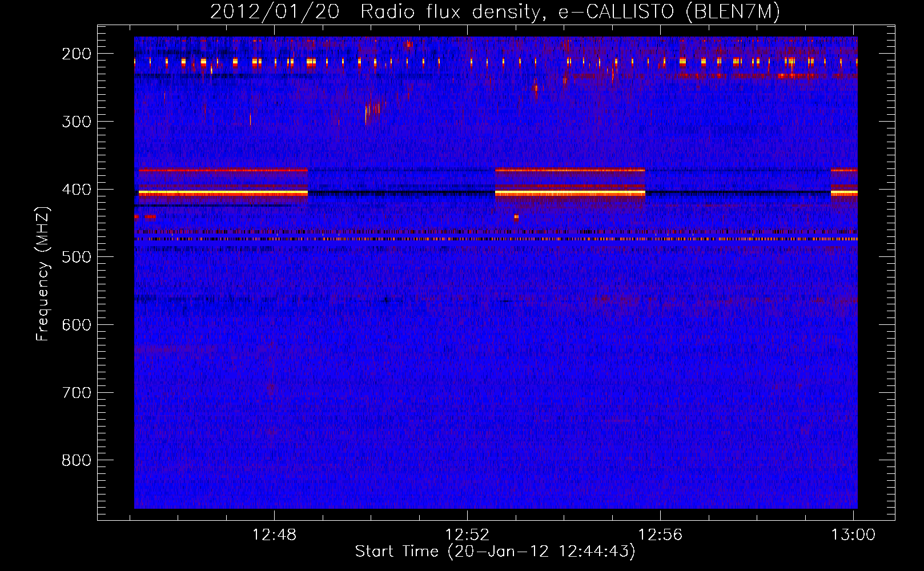Select the 200 frequency tick label

77,54
